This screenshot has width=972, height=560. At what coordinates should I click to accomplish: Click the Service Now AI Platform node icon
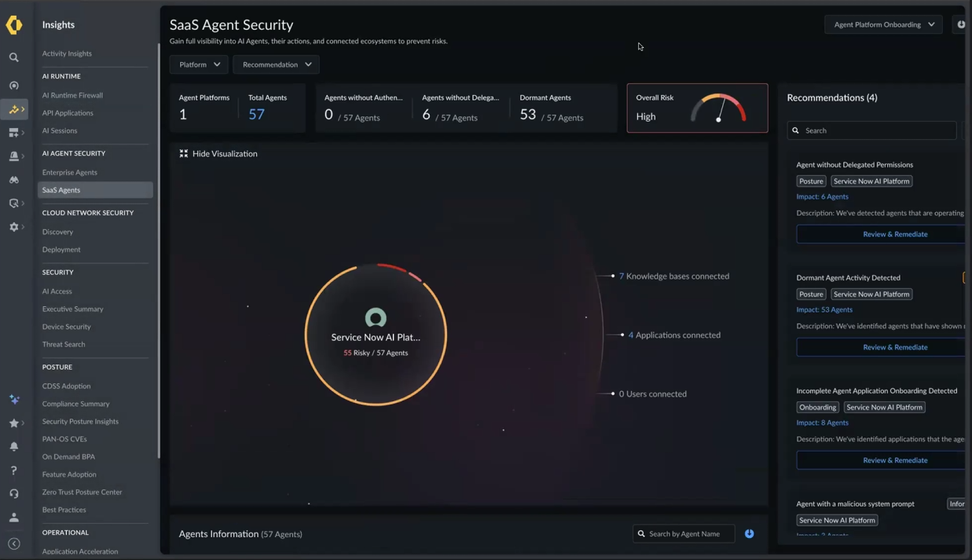coord(376,317)
